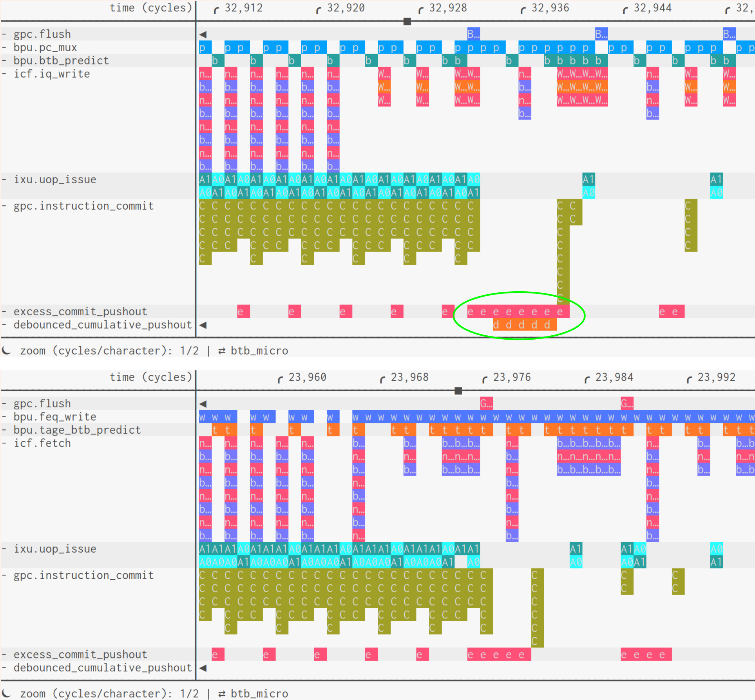This screenshot has height=700, width=755.
Task: Click the zoom icon in top panel footer
Action: point(6,350)
